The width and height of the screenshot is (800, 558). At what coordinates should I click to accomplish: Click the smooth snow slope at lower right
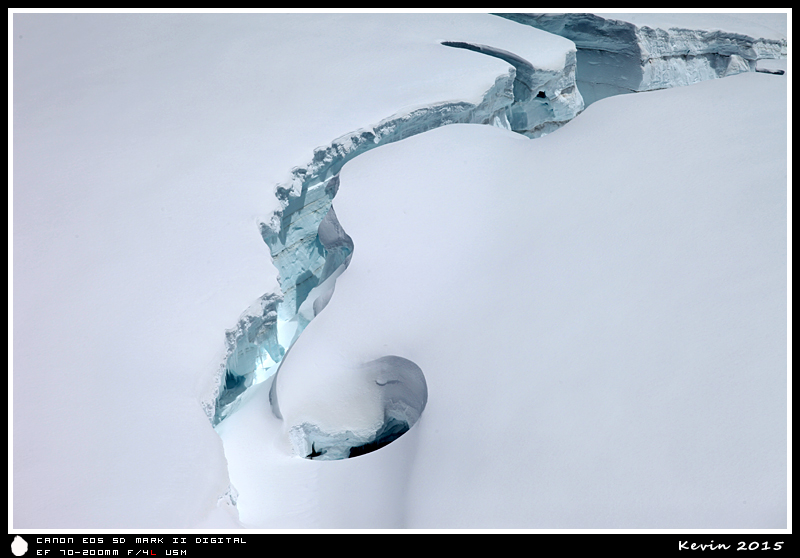[620, 400]
